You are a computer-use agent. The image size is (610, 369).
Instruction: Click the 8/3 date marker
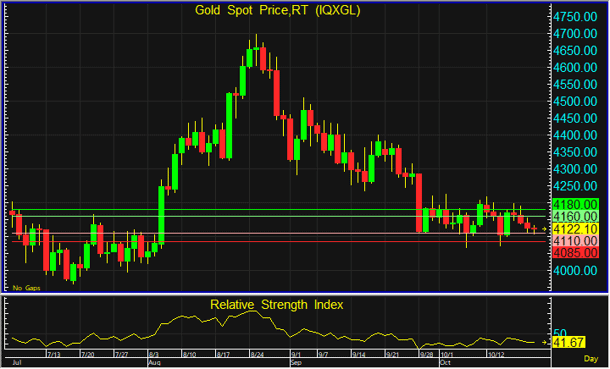click(x=154, y=355)
